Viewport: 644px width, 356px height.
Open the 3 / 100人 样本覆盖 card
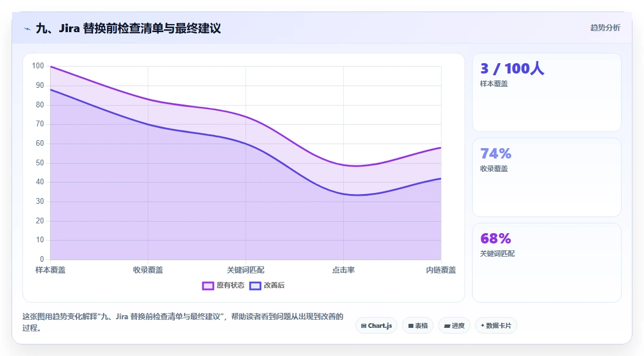tap(547, 92)
